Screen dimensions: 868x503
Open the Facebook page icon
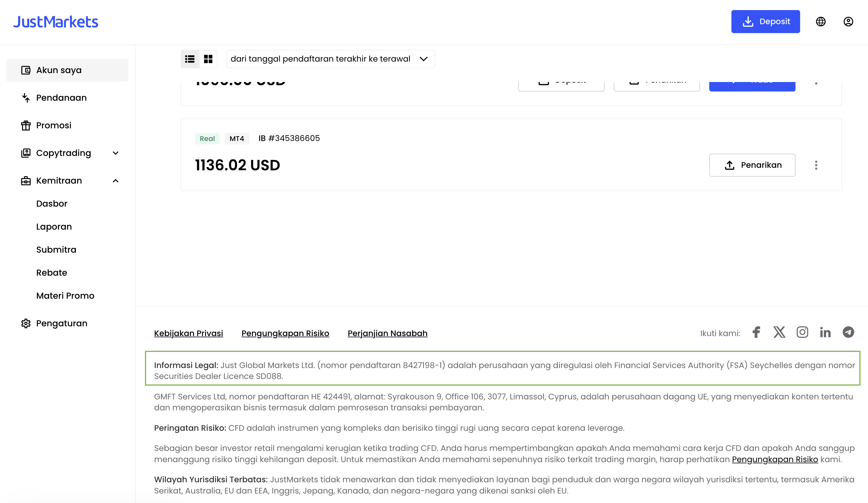point(756,332)
